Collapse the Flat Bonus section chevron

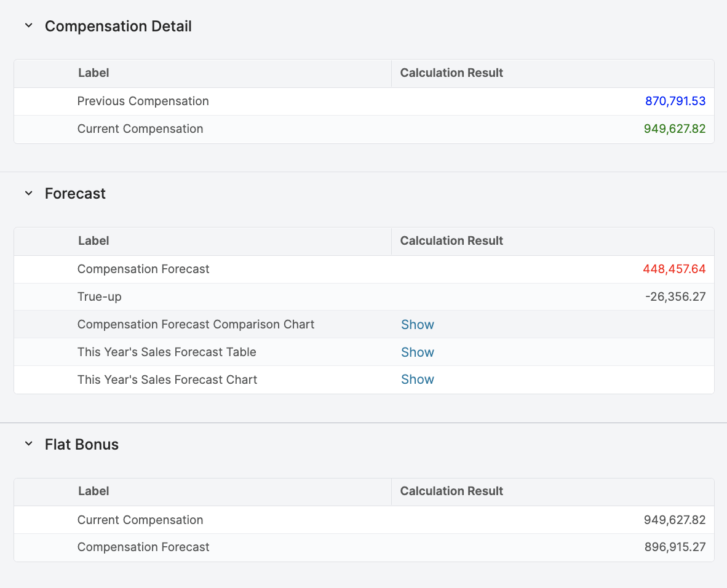28,444
